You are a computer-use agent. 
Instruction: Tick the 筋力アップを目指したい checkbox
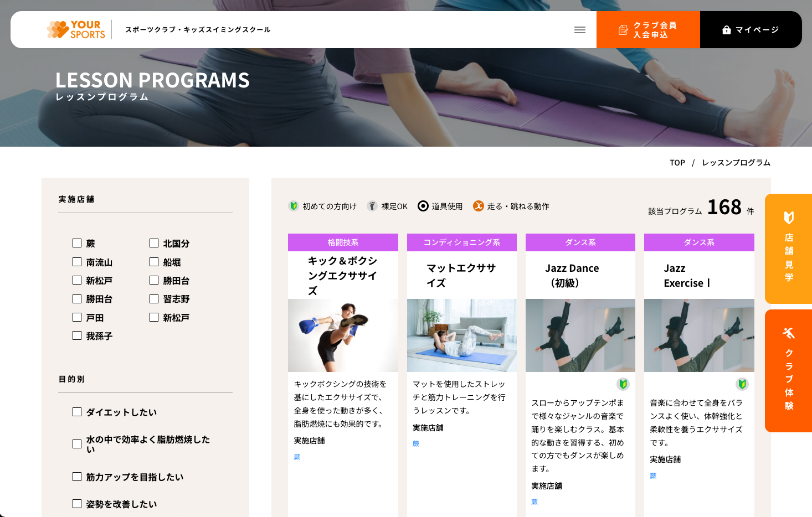tap(77, 477)
